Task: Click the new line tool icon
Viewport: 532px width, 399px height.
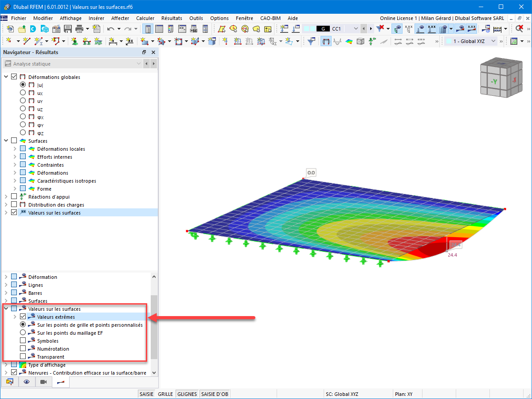Action: [26, 41]
